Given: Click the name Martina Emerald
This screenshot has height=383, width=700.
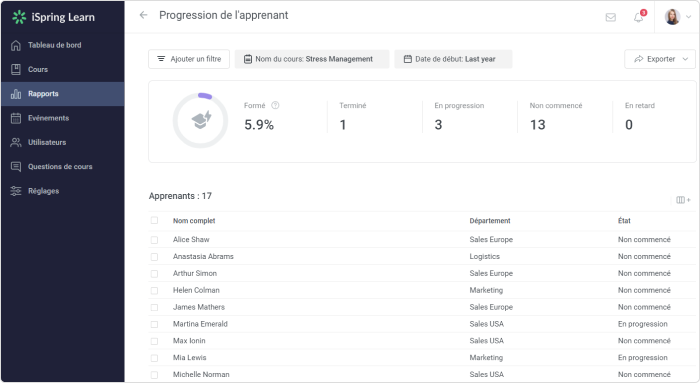Looking at the screenshot, I should [x=200, y=324].
